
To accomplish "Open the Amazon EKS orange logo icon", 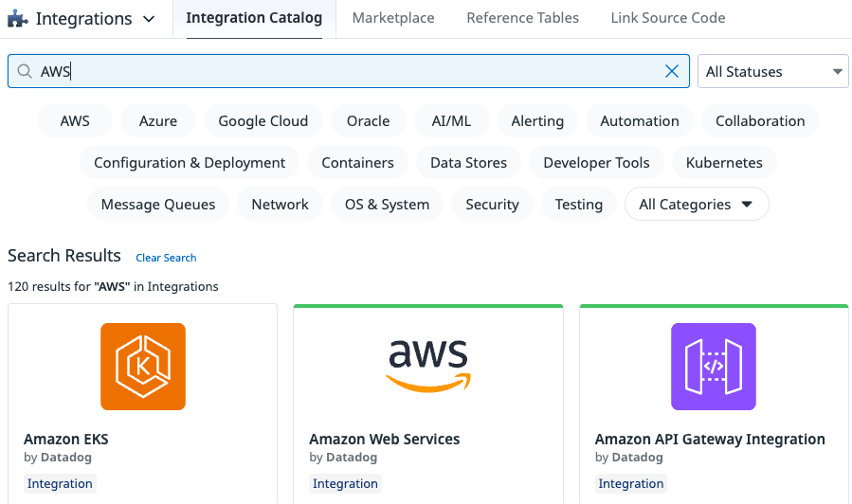I will [x=143, y=367].
